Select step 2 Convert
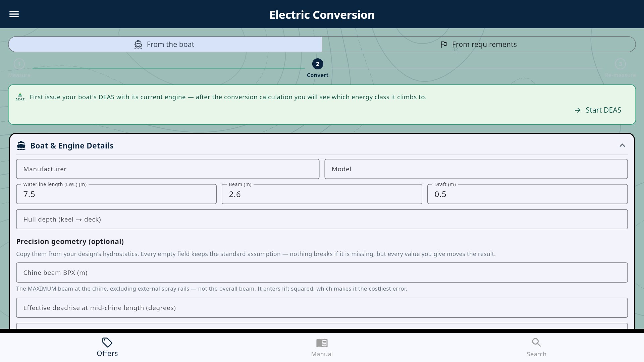Viewport: 644px width, 362px height. (x=318, y=68)
